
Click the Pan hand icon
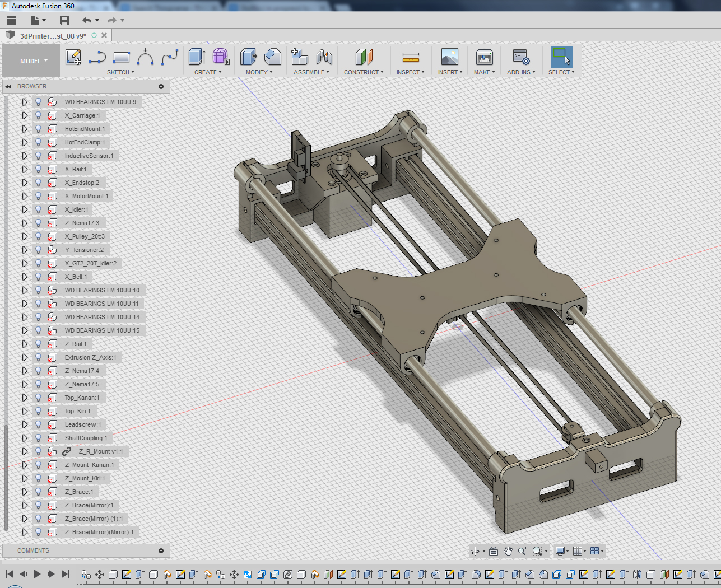[508, 551]
